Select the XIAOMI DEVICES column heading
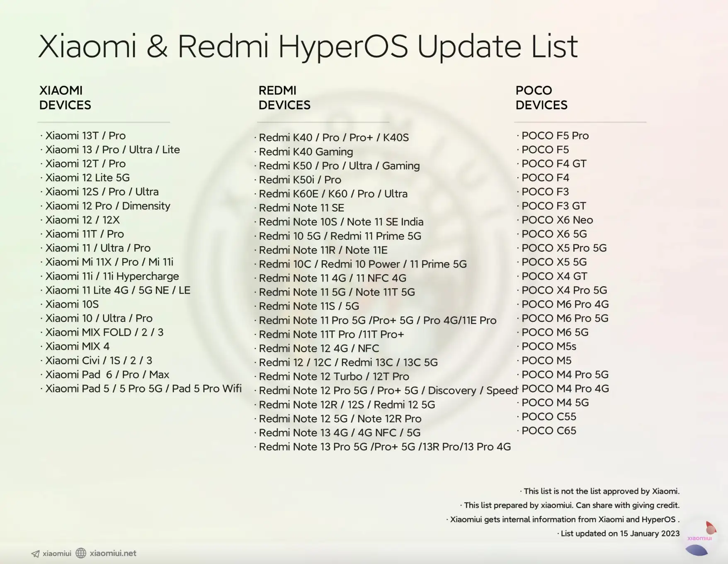This screenshot has width=728, height=564. point(65,97)
